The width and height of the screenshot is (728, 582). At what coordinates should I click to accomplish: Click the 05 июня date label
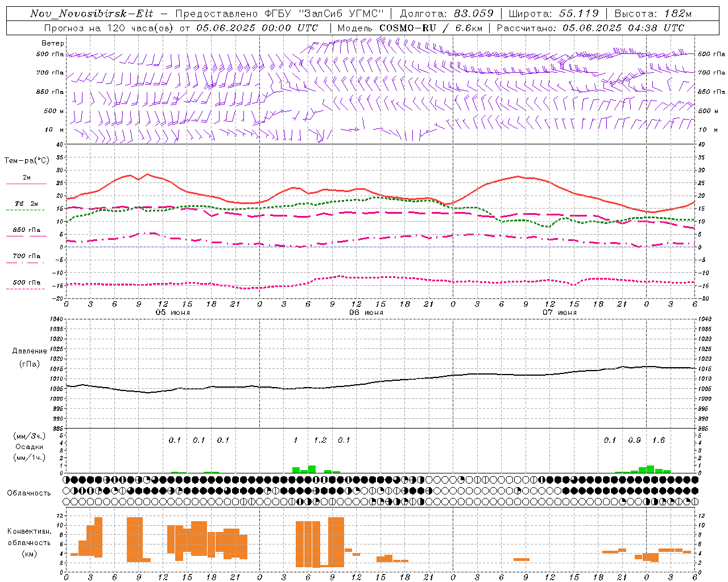tap(173, 313)
